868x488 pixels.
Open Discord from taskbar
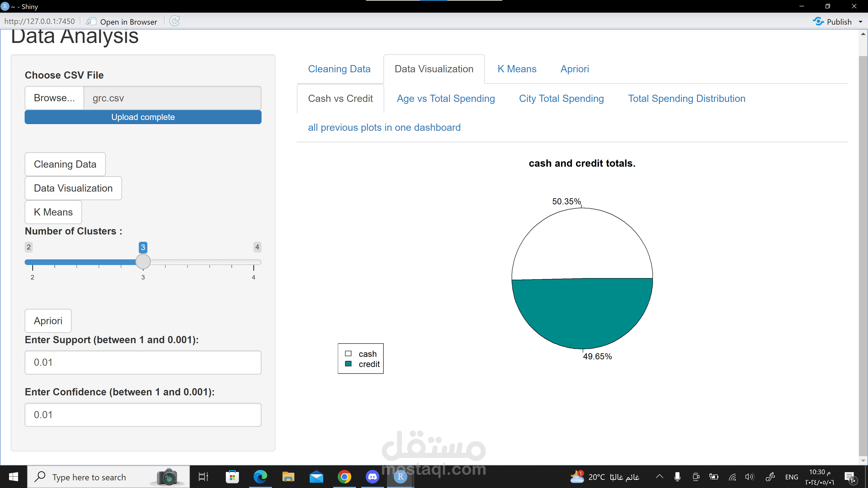coord(372,477)
